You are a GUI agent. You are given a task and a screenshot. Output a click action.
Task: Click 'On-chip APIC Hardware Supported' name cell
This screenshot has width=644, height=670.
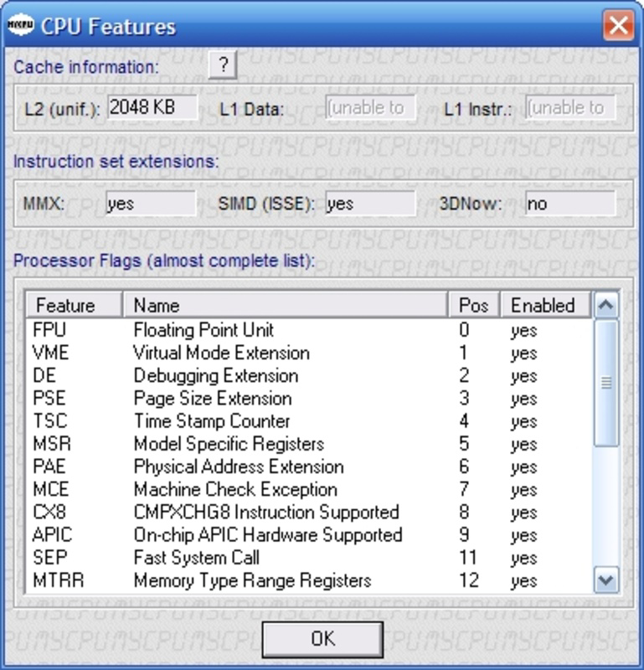[268, 535]
